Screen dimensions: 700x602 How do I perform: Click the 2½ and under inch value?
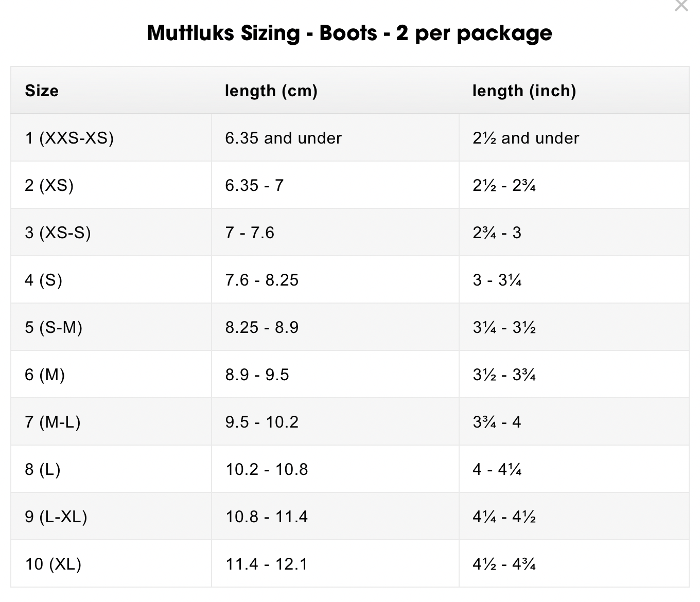pos(526,138)
